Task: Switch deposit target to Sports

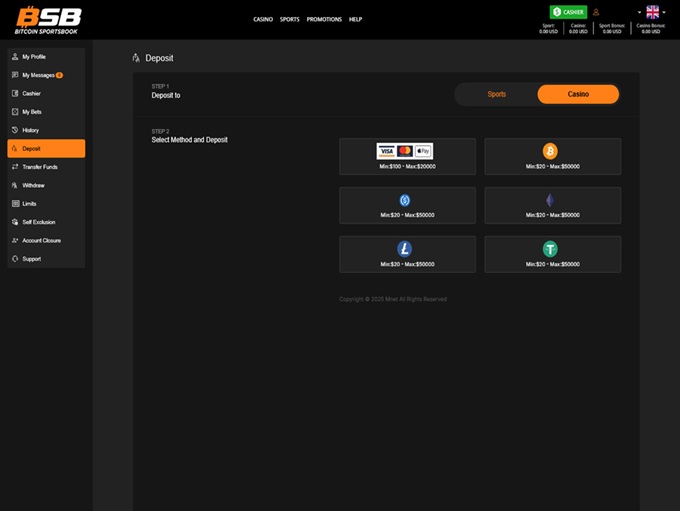Action: point(496,94)
